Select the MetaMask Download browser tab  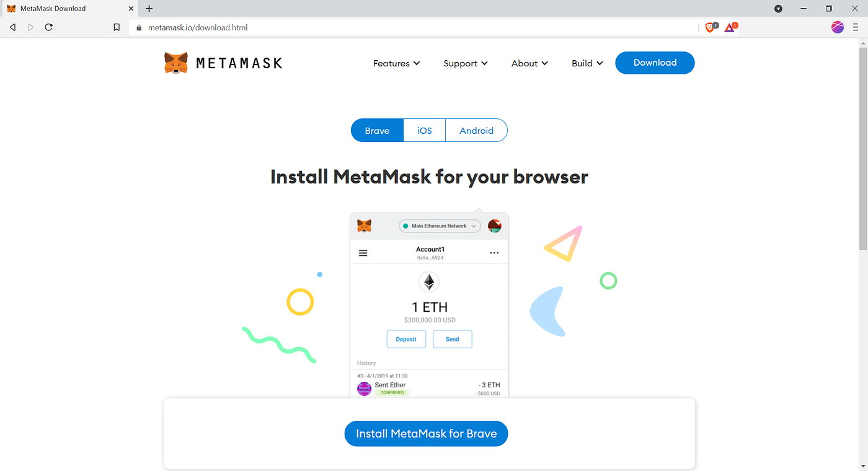pos(68,9)
